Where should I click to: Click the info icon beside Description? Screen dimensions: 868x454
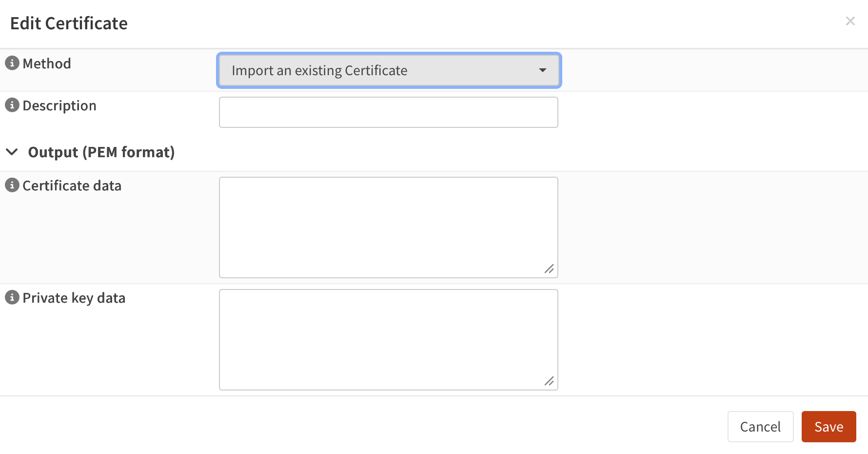[12, 105]
